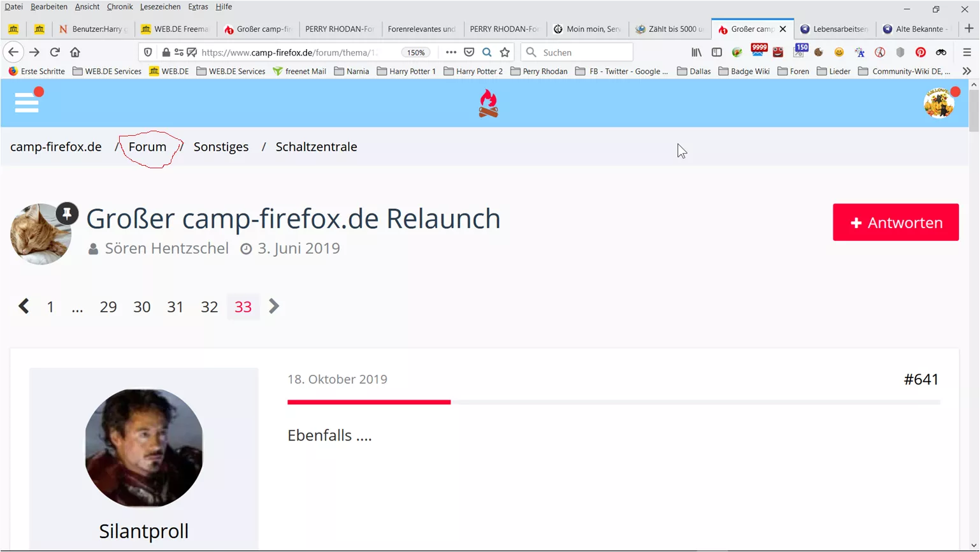The width and height of the screenshot is (980, 552).
Task: Bookmark this page with the star icon
Action: (505, 52)
